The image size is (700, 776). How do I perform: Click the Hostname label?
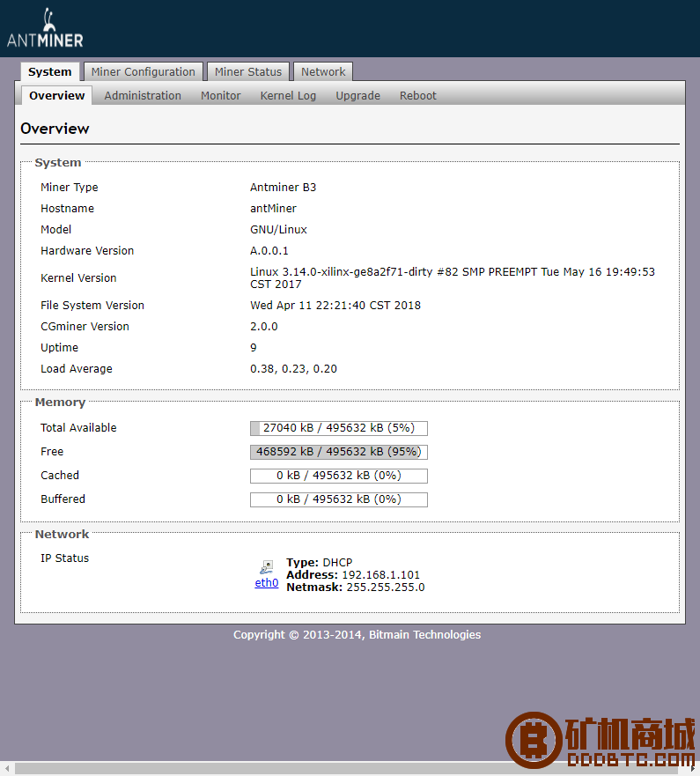pyautogui.click(x=67, y=209)
